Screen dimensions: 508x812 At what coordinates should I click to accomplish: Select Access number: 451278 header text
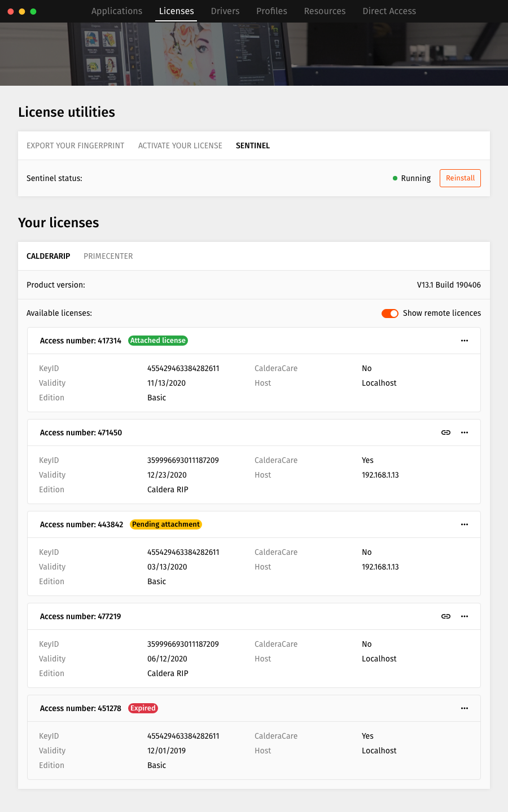pos(81,708)
